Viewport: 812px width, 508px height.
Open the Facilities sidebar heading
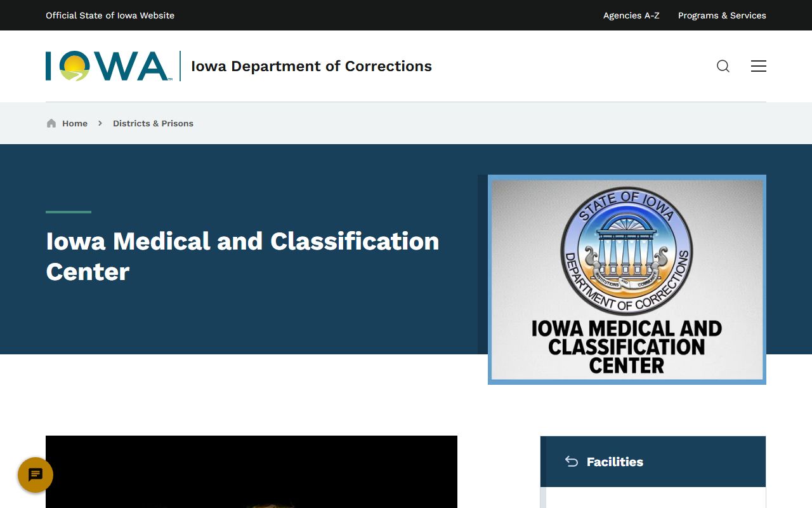[x=615, y=462]
